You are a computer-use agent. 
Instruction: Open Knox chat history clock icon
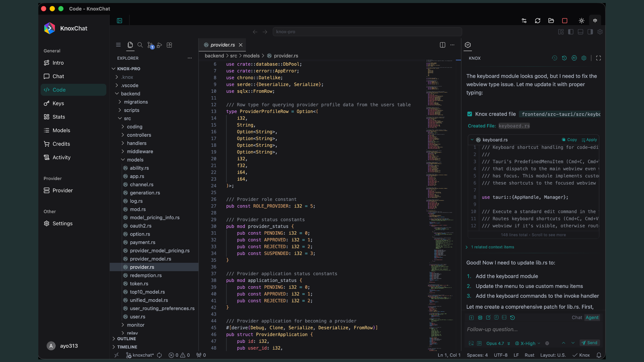click(554, 58)
